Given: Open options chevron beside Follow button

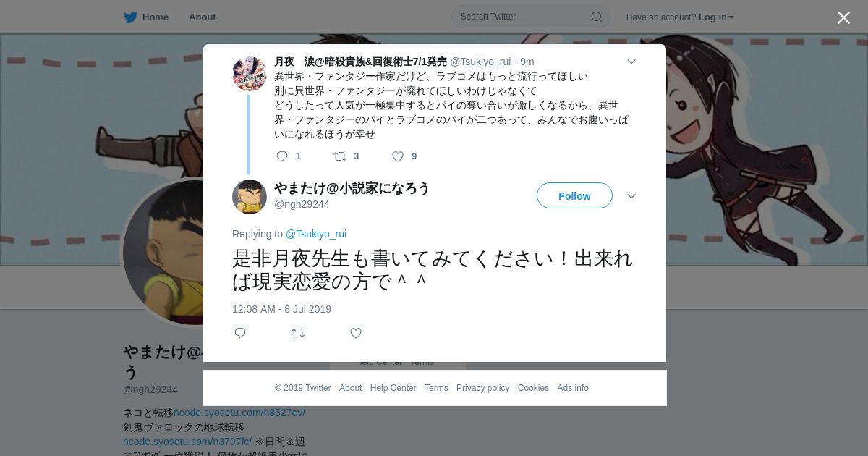Looking at the screenshot, I should tap(631, 196).
